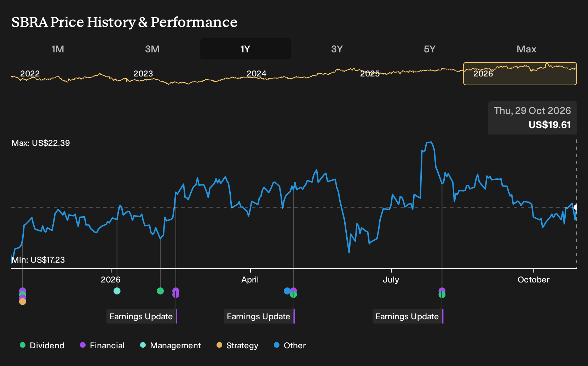Show the Max price history

(x=526, y=49)
